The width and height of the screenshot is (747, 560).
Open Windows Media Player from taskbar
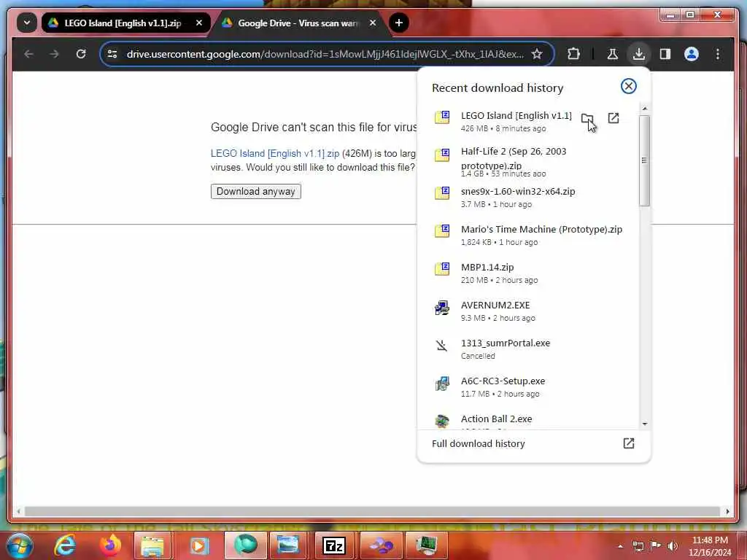[198, 545]
